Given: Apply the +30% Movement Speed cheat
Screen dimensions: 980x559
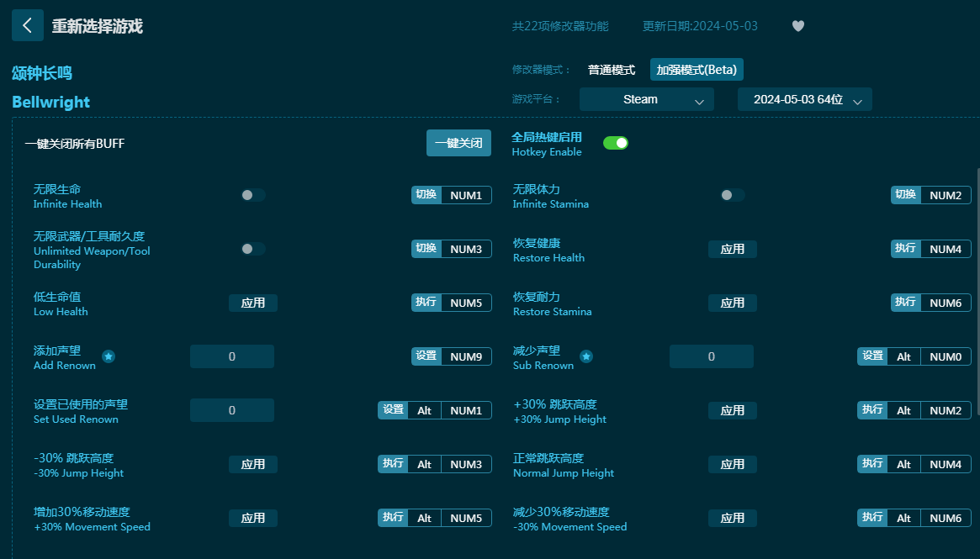Looking at the screenshot, I should click(253, 518).
